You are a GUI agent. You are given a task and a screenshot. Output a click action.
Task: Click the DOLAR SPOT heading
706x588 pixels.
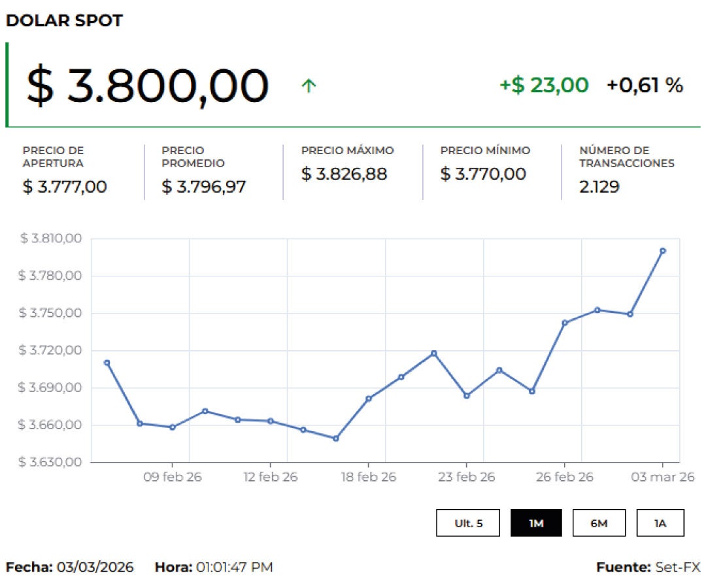pos(64,21)
